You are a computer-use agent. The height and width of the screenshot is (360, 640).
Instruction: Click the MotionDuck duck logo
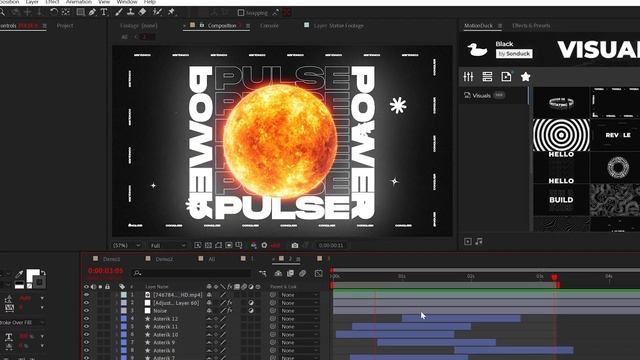click(x=477, y=49)
